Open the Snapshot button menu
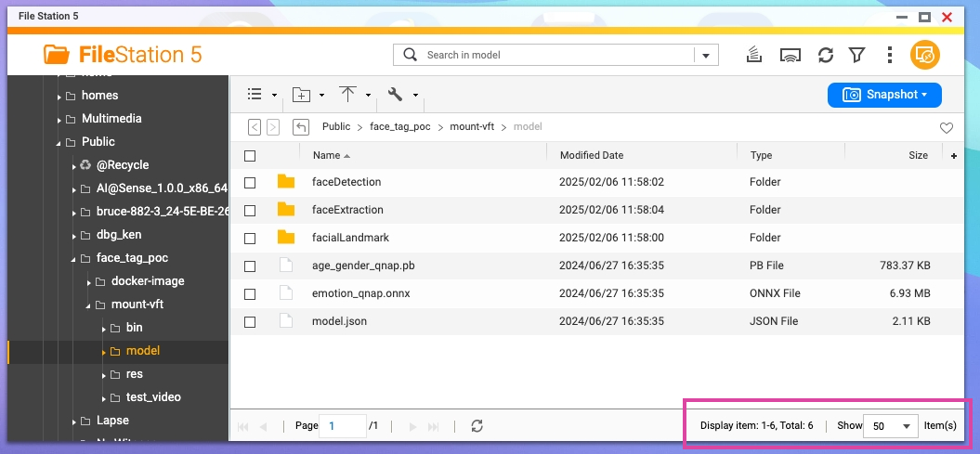 884,95
